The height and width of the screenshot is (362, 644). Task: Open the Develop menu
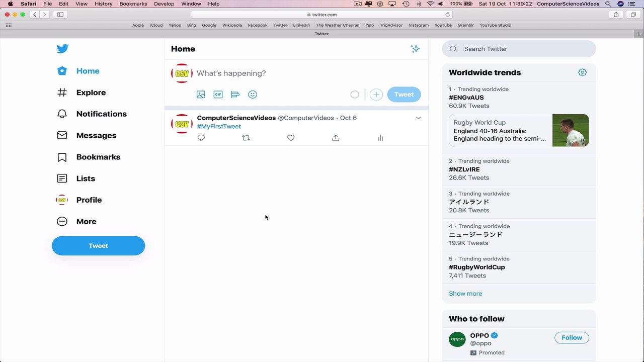coord(164,4)
